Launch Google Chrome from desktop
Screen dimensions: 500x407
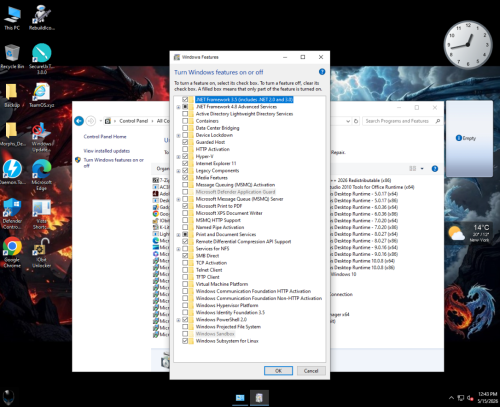point(12,252)
